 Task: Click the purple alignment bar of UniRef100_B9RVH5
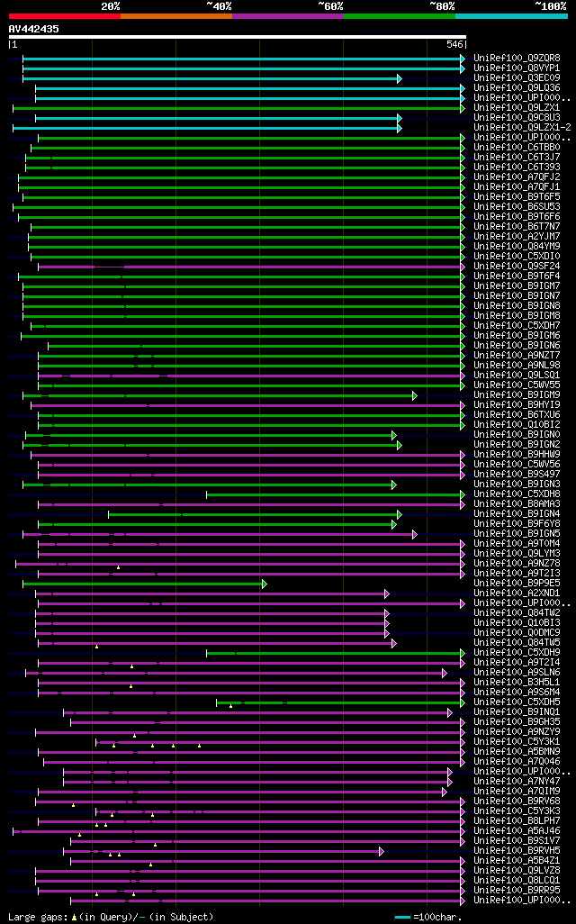click(x=224, y=852)
